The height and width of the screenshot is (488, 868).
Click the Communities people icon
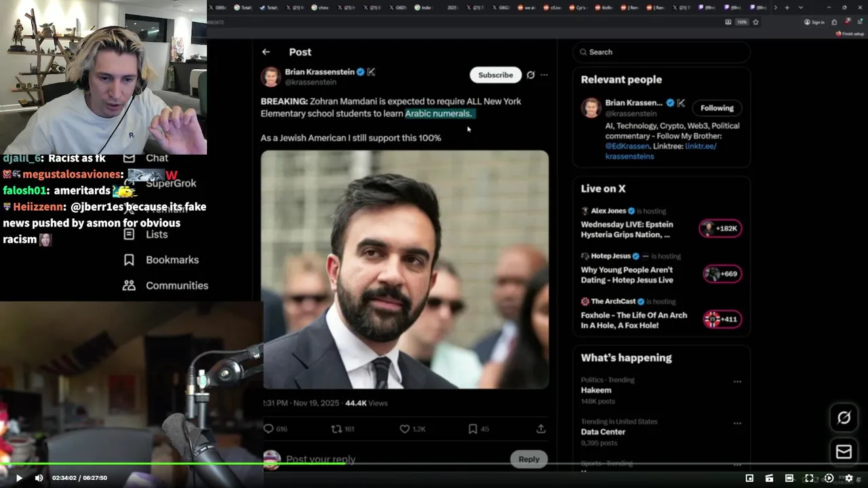pyautogui.click(x=129, y=285)
